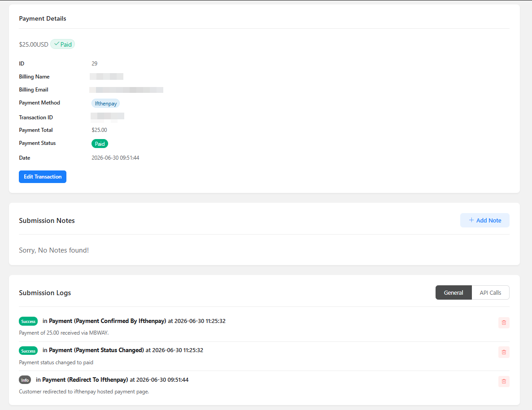
Task: Click 'Payment status changed to paid' text
Action: [56, 362]
